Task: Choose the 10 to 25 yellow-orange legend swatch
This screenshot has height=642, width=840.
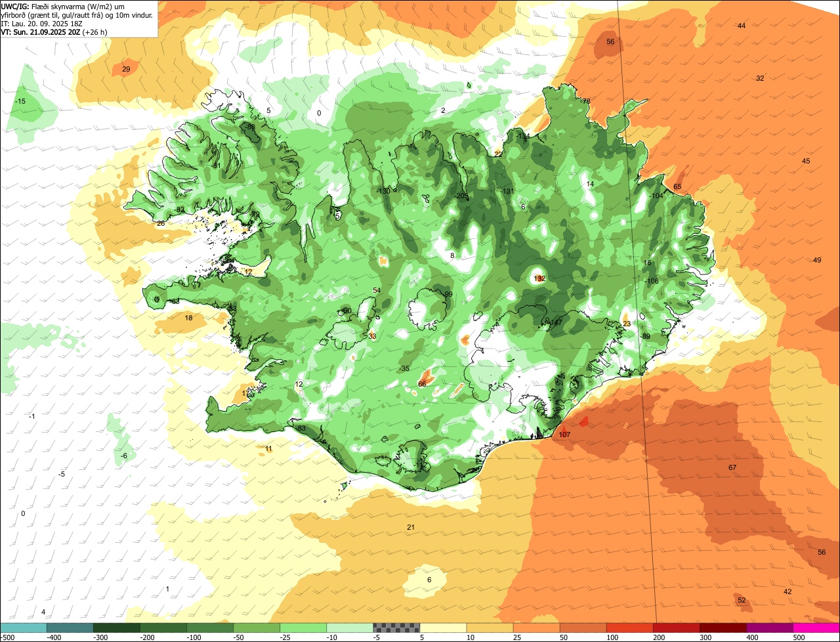Action: coord(490,628)
